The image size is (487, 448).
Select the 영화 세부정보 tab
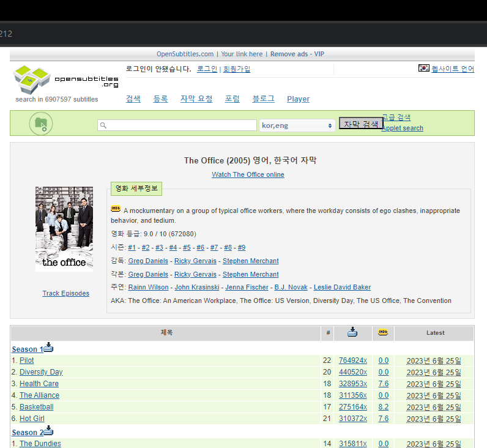(136, 189)
